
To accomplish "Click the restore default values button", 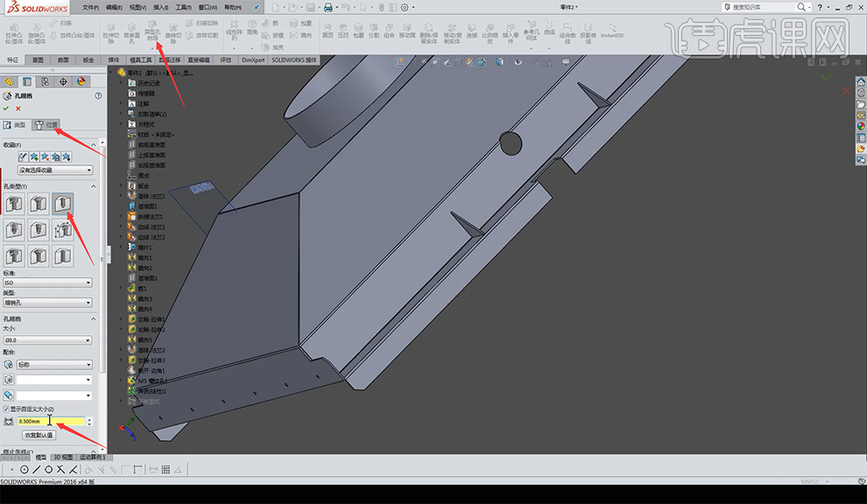I will 39,435.
